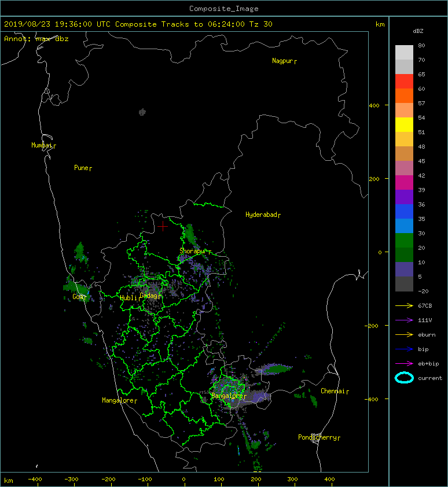Click the Gadag city label

(149, 296)
